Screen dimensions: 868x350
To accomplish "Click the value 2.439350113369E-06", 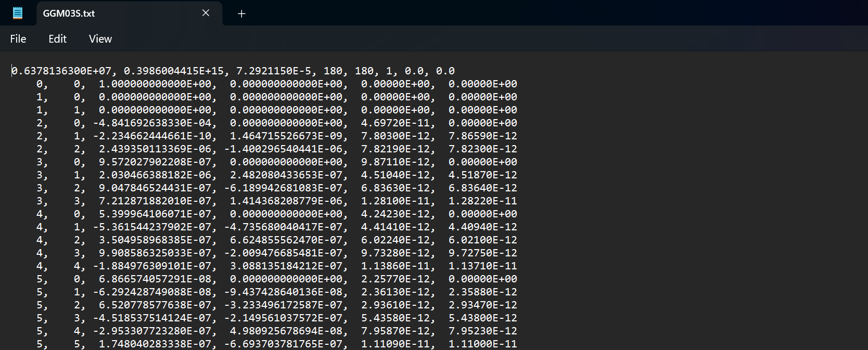I will (x=155, y=149).
